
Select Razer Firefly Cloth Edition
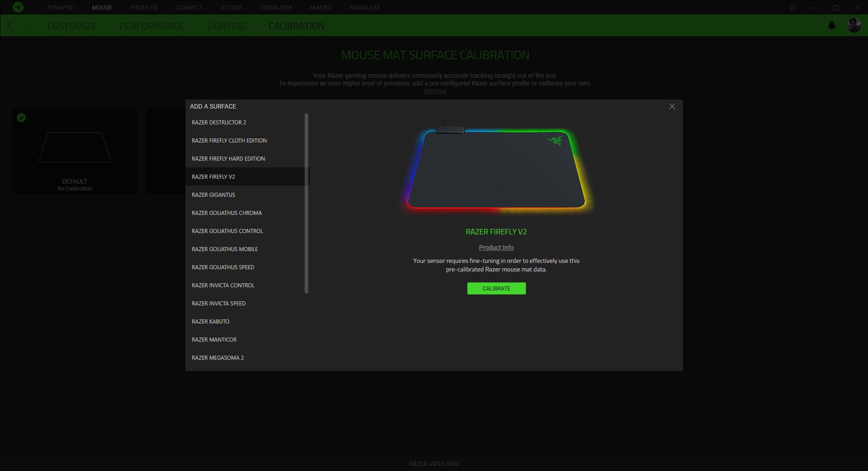pos(245,141)
